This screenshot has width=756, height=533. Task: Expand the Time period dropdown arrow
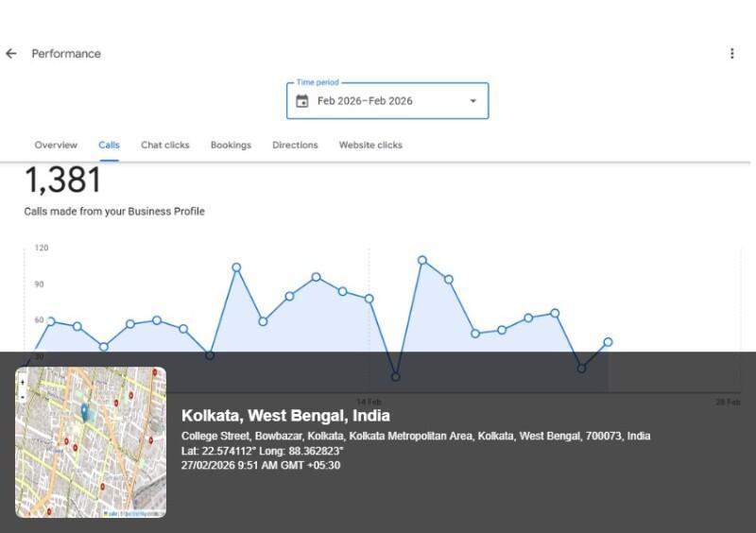pos(473,101)
